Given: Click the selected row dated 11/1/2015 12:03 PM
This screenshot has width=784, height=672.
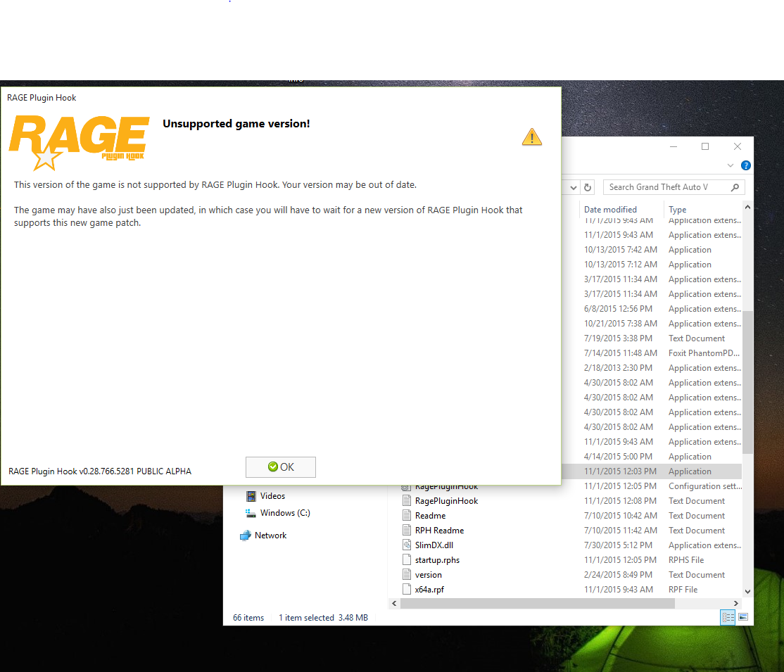Looking at the screenshot, I should 652,471.
